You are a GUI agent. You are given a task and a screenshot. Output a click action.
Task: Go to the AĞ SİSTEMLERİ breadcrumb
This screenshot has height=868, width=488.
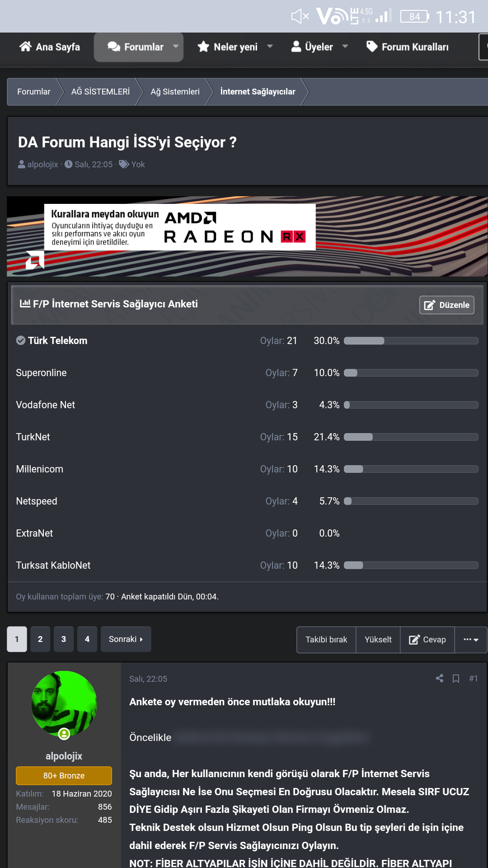[100, 92]
